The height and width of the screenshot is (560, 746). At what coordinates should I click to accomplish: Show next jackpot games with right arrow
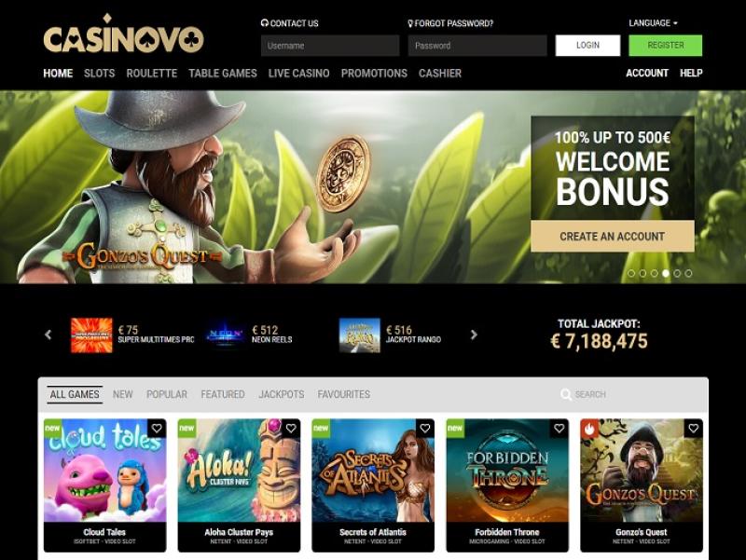tap(474, 335)
